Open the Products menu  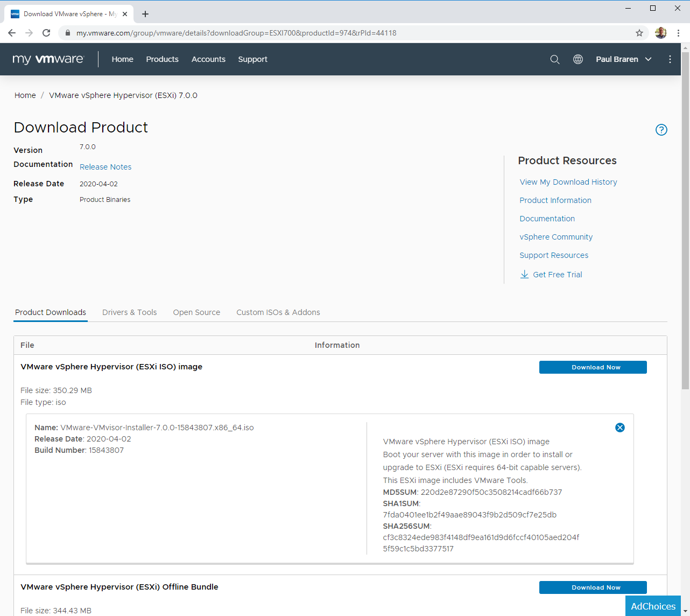click(163, 59)
